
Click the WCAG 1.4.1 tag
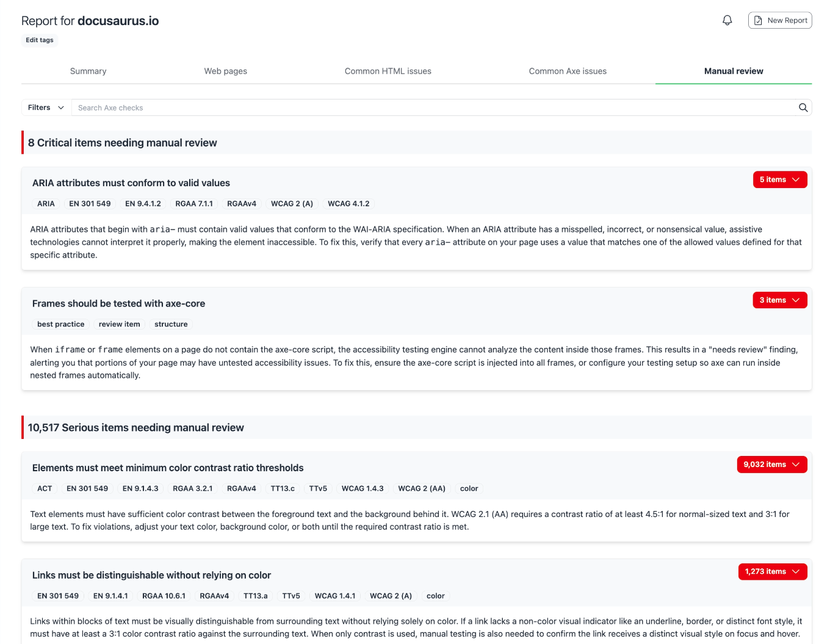(x=335, y=596)
